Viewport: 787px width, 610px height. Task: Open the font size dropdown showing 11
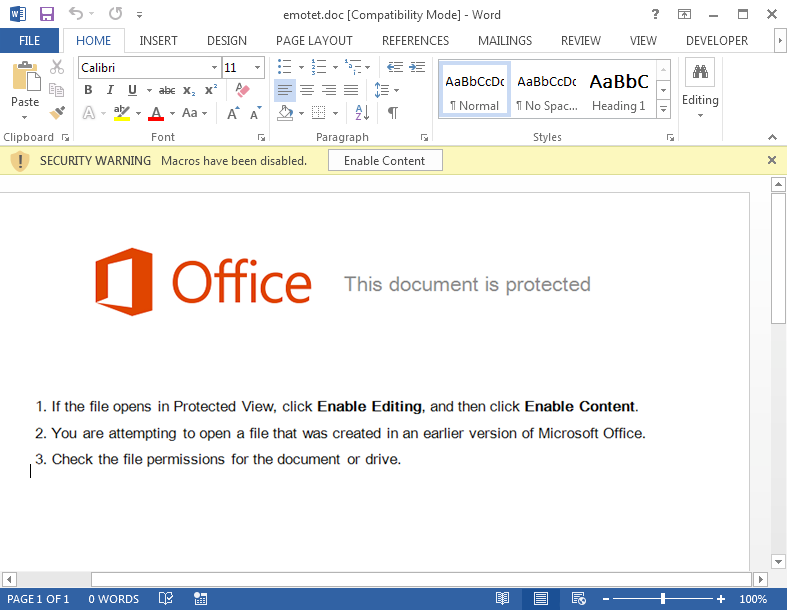pyautogui.click(x=258, y=68)
